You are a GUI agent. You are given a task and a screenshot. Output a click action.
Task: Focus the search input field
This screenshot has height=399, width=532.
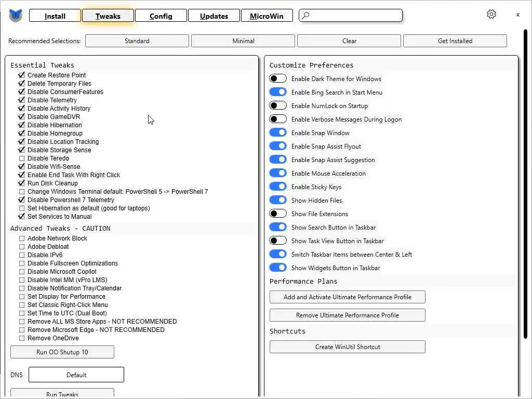tap(351, 16)
